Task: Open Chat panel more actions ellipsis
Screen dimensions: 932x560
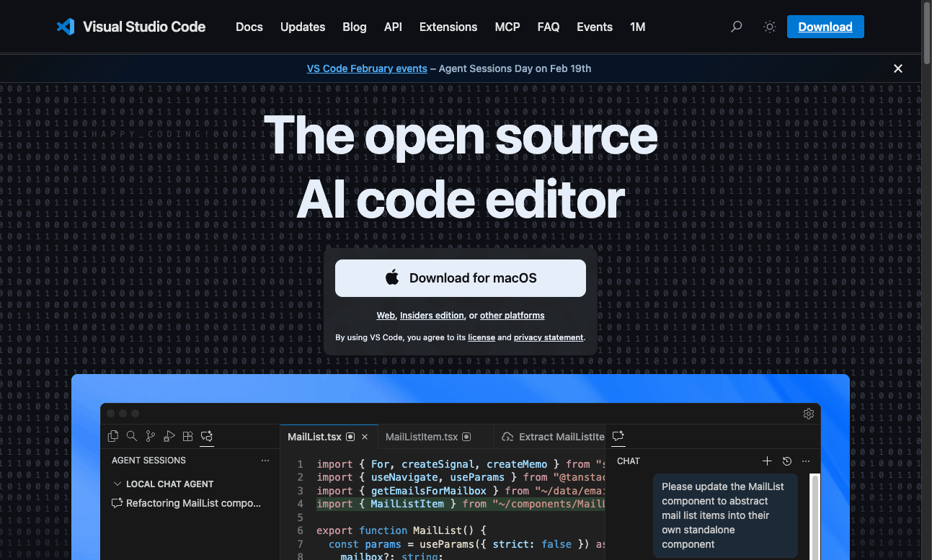Action: coord(806,461)
